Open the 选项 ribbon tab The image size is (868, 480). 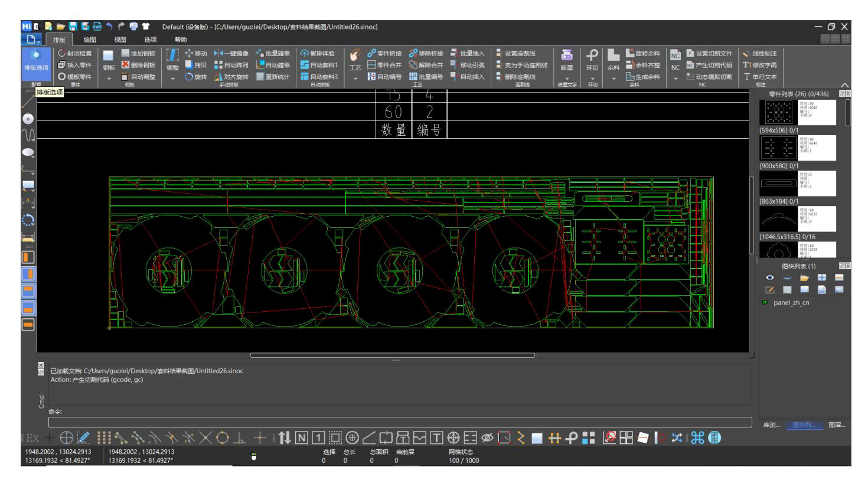tap(151, 40)
